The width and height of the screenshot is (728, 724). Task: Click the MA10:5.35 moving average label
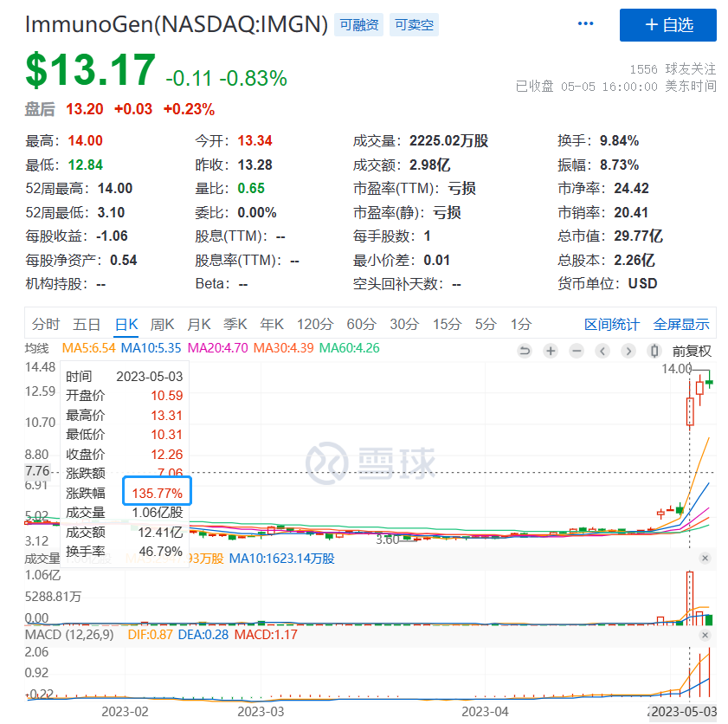click(x=151, y=348)
